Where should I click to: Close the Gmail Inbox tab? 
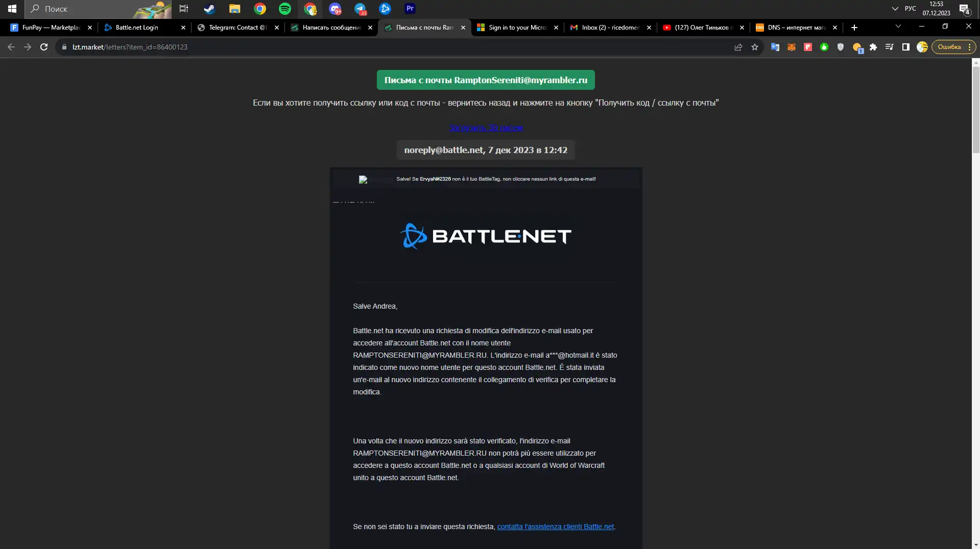pos(649,28)
